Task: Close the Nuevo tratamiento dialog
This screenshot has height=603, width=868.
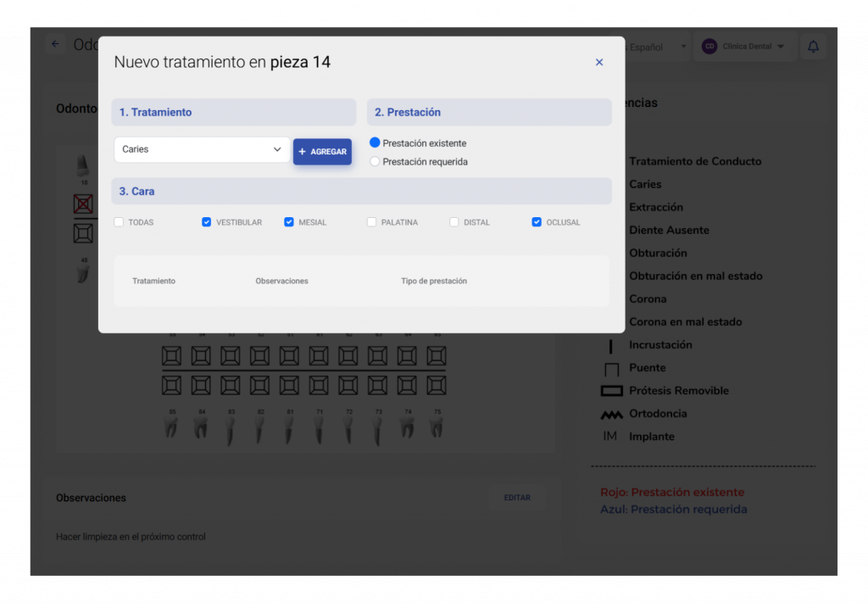Action: pyautogui.click(x=599, y=62)
